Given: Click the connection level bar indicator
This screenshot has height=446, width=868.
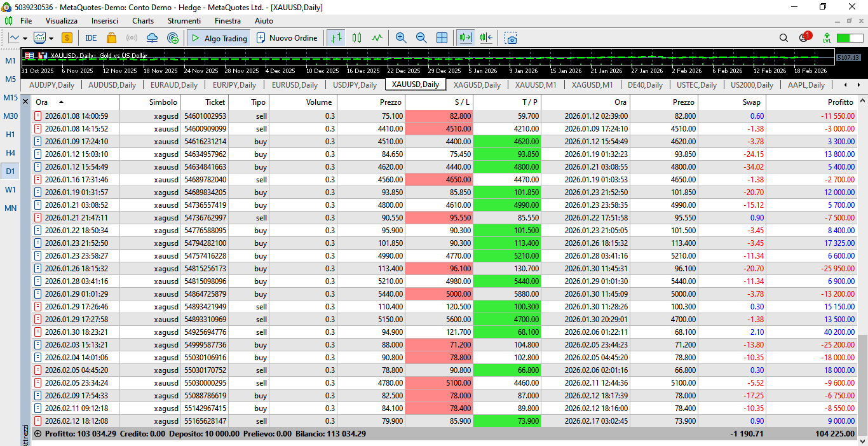Looking at the screenshot, I should [x=850, y=38].
